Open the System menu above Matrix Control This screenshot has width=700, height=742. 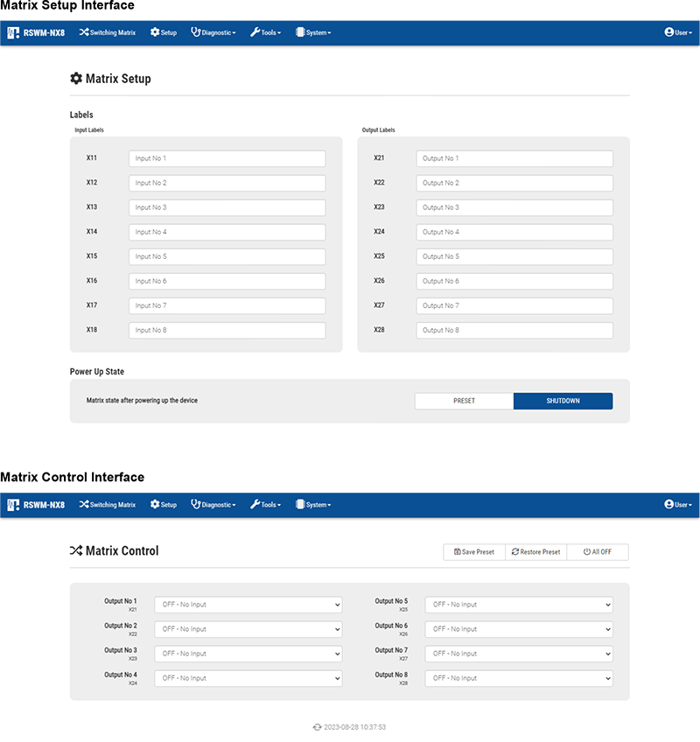(313, 505)
